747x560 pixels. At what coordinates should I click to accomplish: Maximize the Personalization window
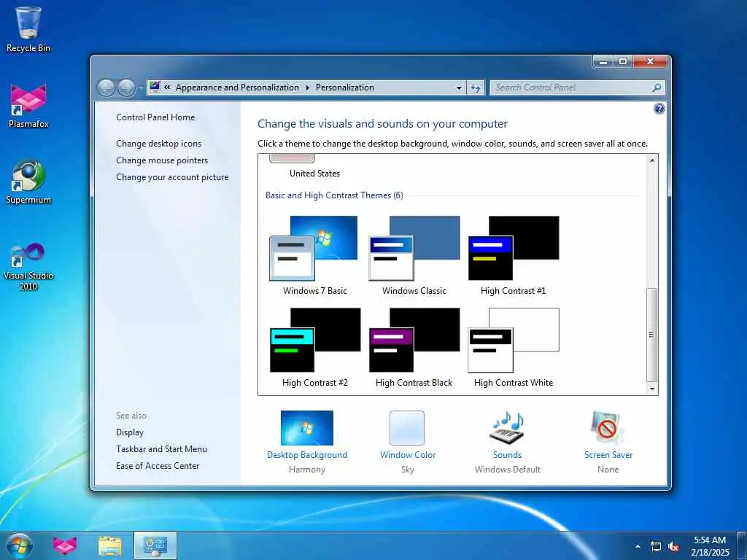[623, 61]
